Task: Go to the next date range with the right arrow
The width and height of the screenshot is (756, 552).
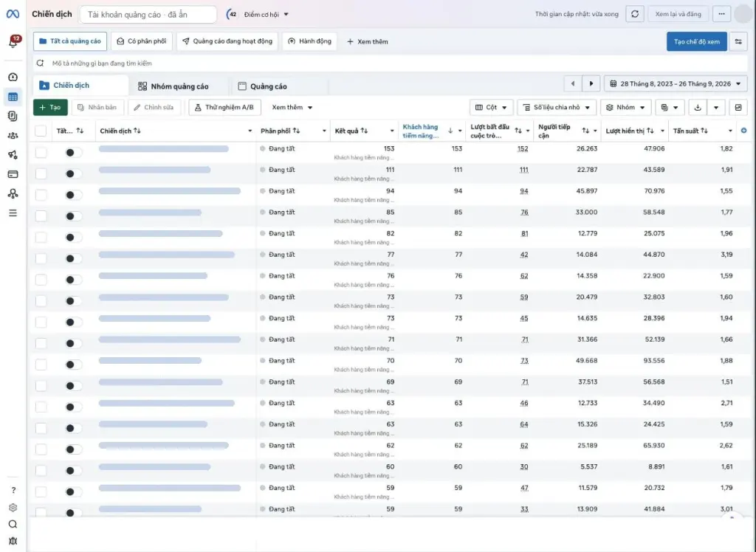Action: (591, 83)
